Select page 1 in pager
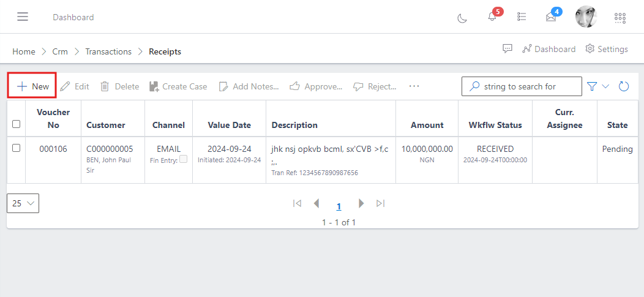 pos(339,206)
